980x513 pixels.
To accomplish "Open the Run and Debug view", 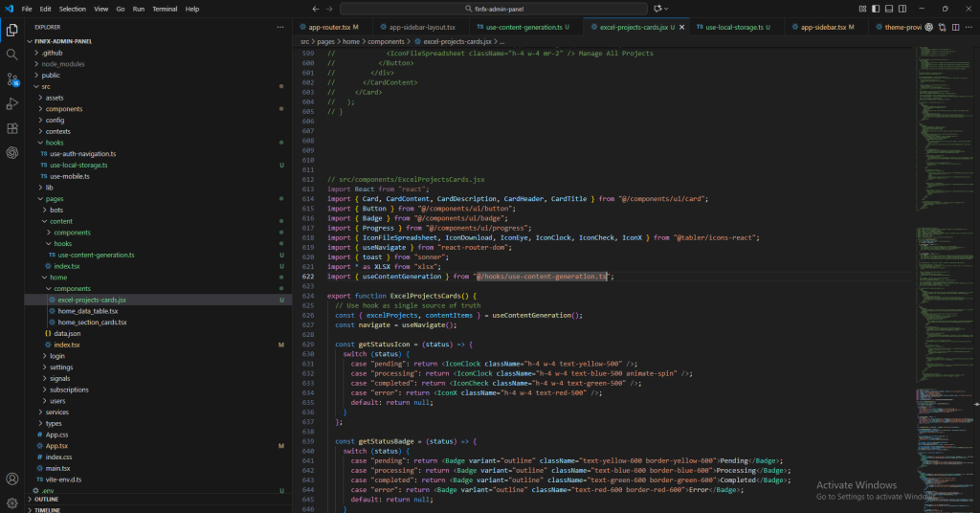I will pyautogui.click(x=12, y=103).
